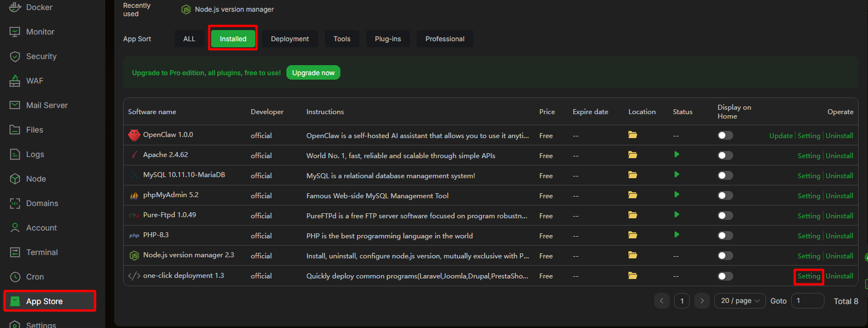
Task: Switch to the Deployment app category tab
Action: tap(290, 39)
